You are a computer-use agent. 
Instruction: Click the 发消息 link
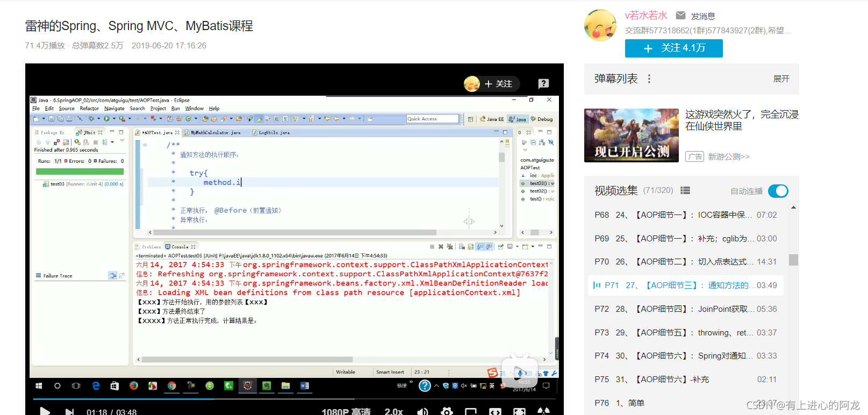coord(703,16)
